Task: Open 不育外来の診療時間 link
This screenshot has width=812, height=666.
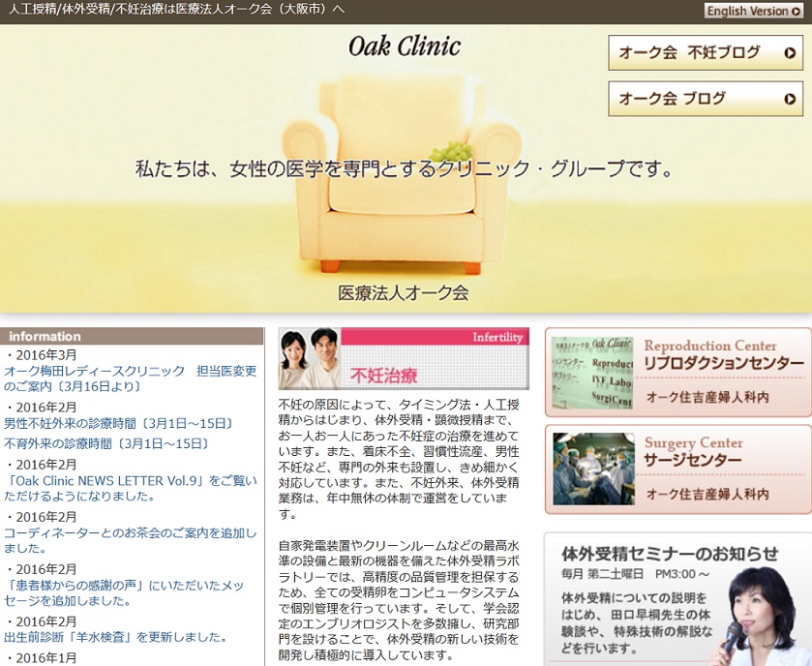Action: pos(106,443)
